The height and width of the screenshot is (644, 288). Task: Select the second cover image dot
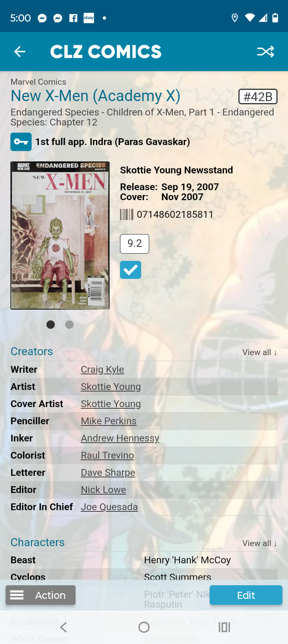69,324
